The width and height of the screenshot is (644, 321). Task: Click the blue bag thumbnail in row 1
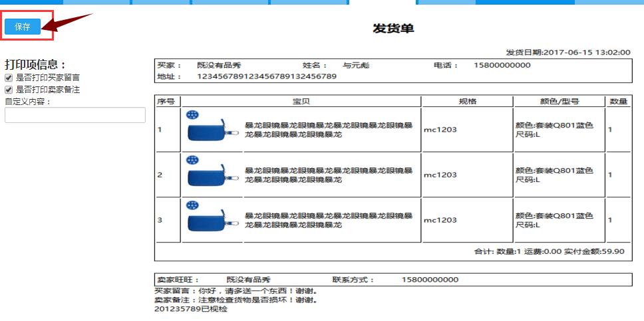tap(211, 132)
